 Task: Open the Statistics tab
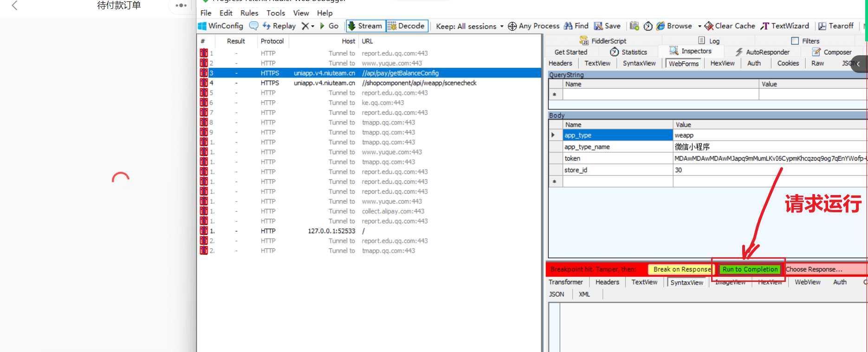tap(628, 52)
